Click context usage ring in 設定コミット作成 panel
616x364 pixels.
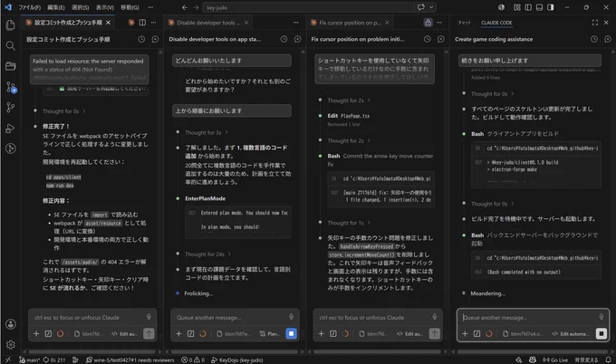click(60, 334)
